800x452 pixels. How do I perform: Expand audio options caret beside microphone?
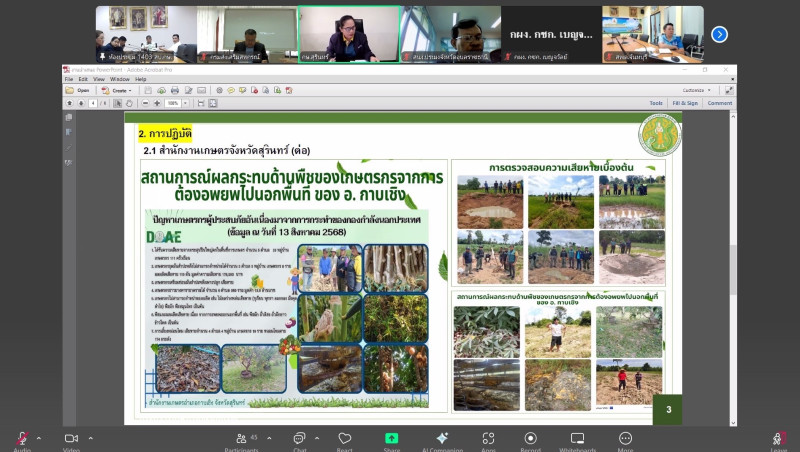pyautogui.click(x=39, y=438)
